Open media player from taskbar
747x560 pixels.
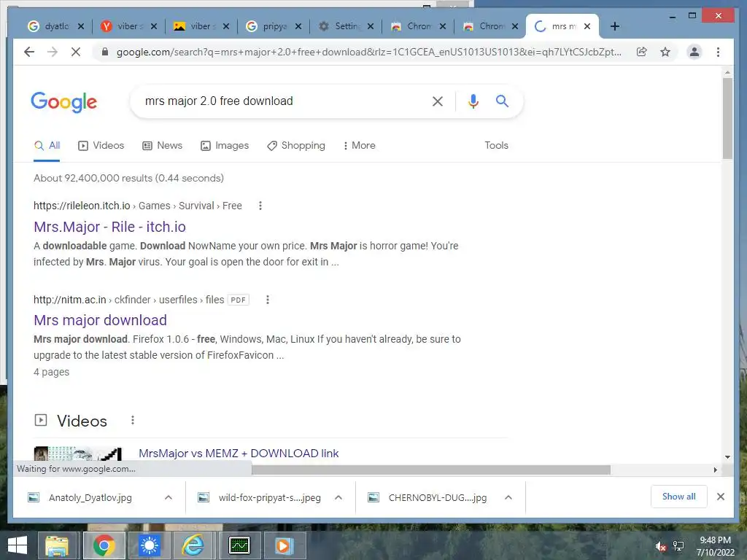pos(283,545)
